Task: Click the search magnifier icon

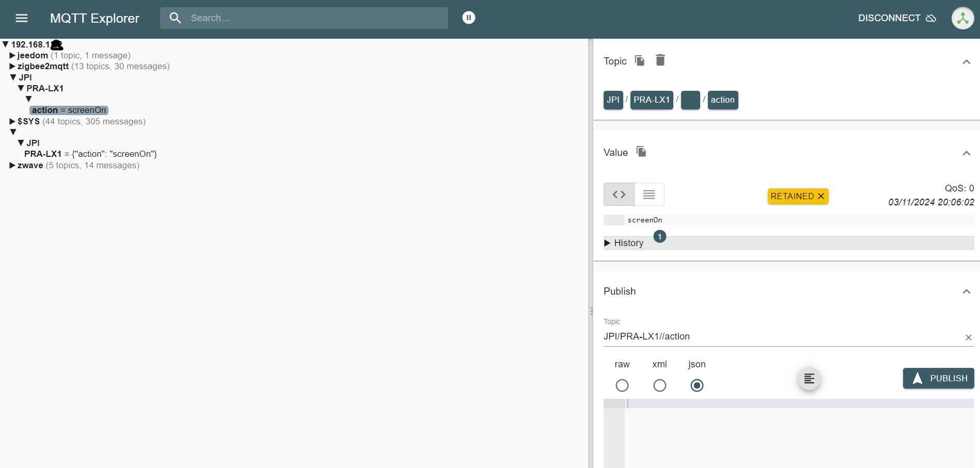Action: click(x=176, y=18)
